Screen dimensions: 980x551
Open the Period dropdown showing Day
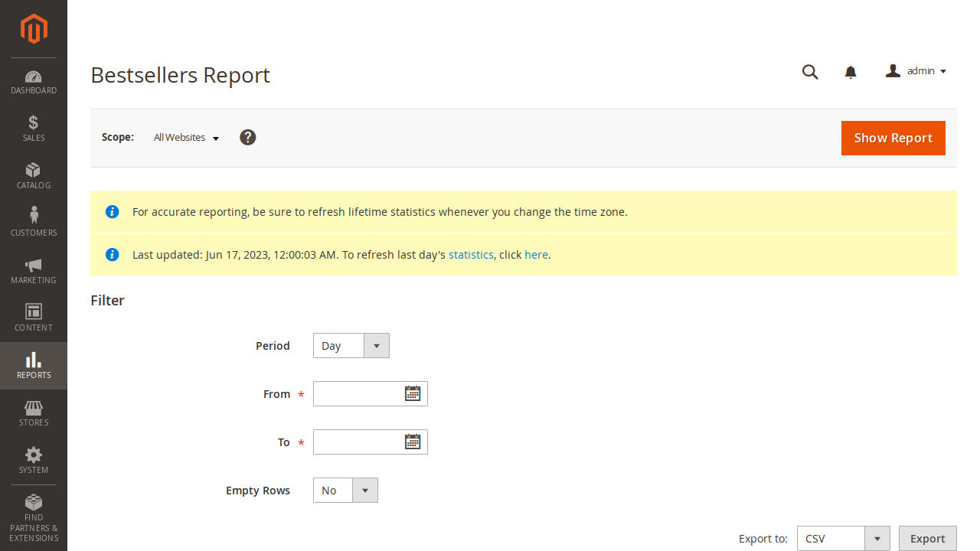pyautogui.click(x=351, y=346)
